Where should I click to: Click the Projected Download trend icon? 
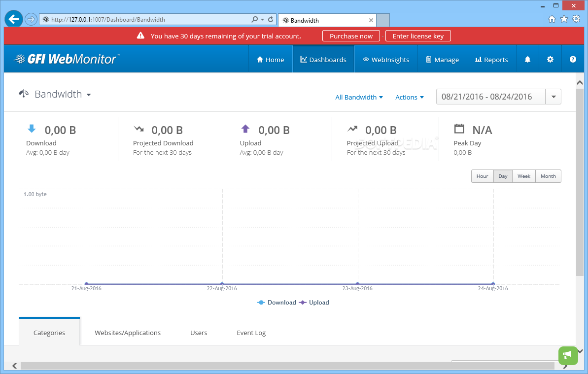point(139,129)
